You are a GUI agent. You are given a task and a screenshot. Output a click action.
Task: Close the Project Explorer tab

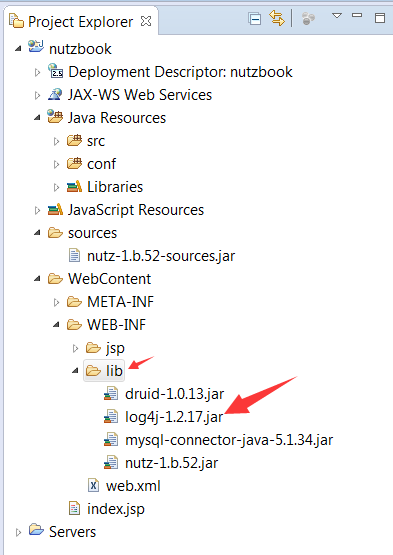(x=146, y=21)
